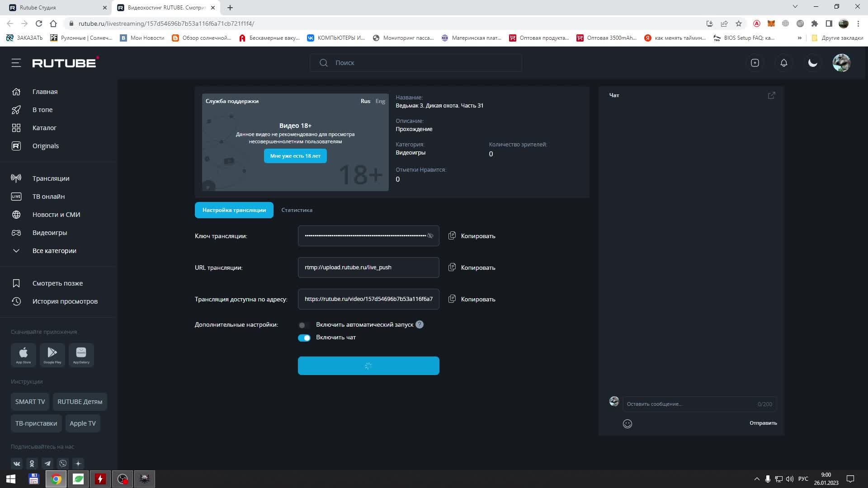Open the Telegram social link icon
Screen dimensions: 868x488
pos(47,464)
